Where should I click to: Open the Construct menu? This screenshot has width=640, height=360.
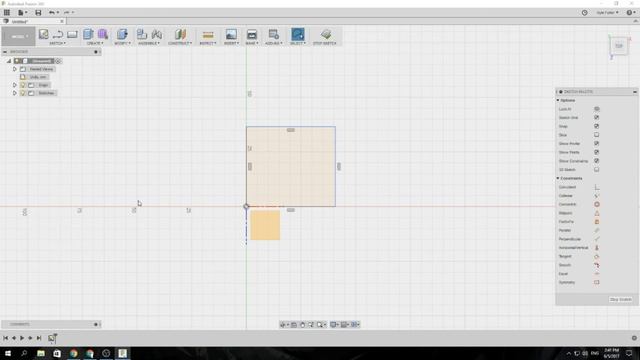(x=180, y=43)
